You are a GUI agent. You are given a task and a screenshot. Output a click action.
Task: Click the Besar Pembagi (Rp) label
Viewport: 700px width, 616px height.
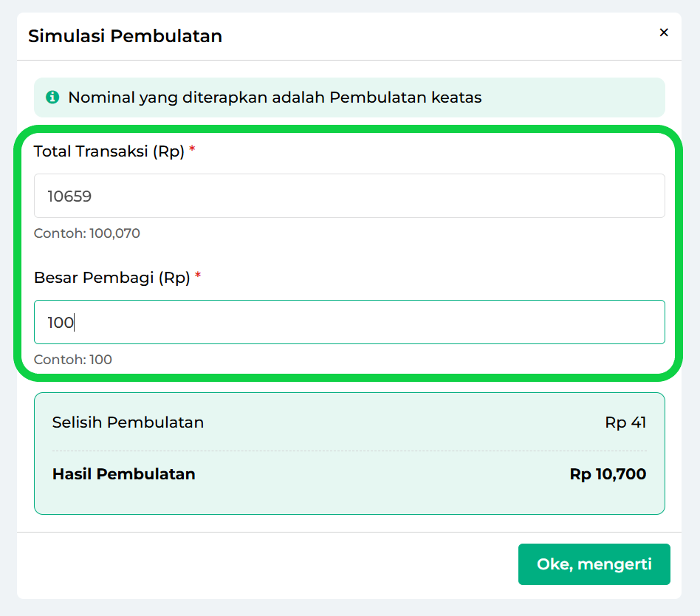[x=112, y=278]
